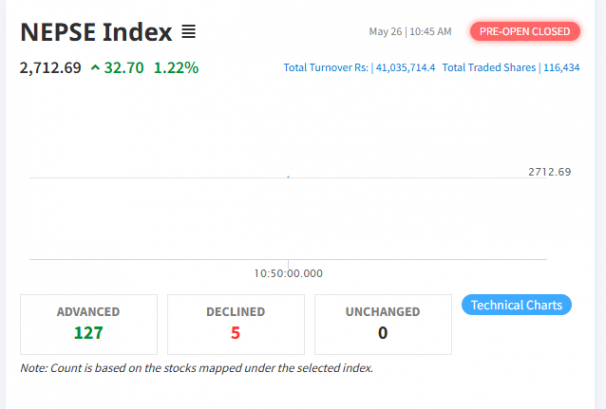
Task: Click the 10:50:00.000 time axis label
Action: click(289, 272)
